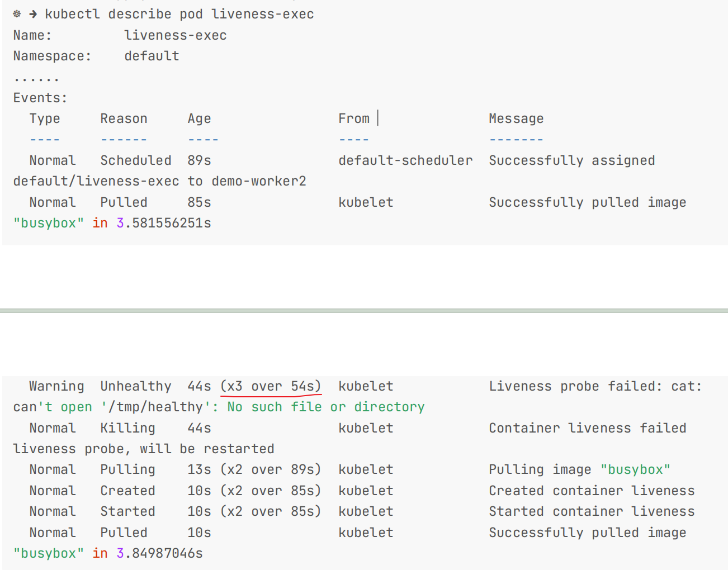The width and height of the screenshot is (728, 570).
Task: Click the From column header
Action: click(x=354, y=118)
